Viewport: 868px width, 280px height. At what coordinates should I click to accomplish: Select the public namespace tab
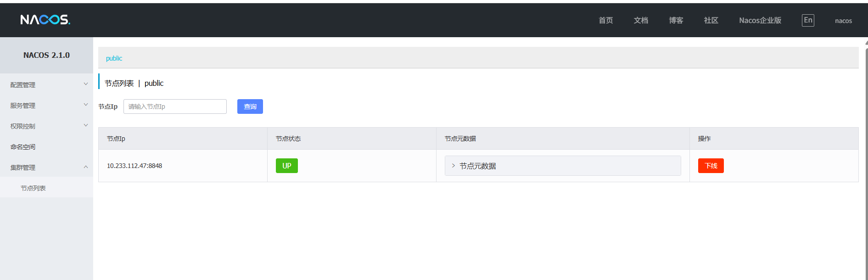[x=114, y=58]
